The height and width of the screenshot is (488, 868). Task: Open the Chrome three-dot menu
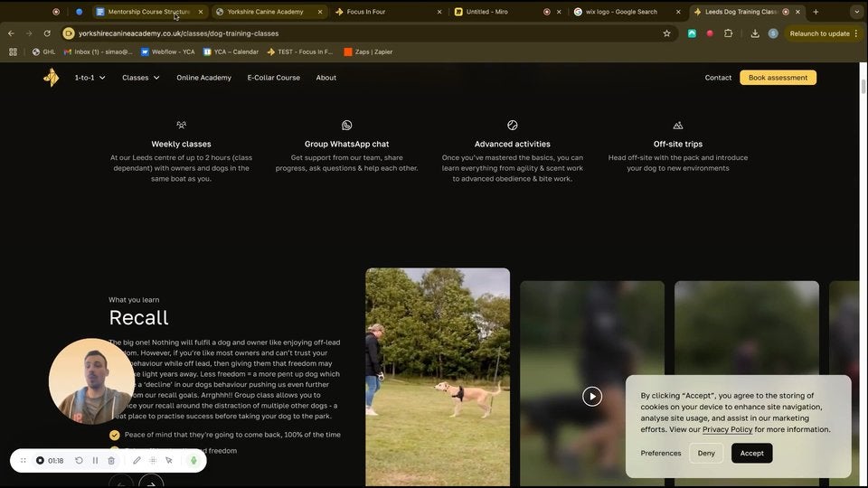click(x=856, y=33)
